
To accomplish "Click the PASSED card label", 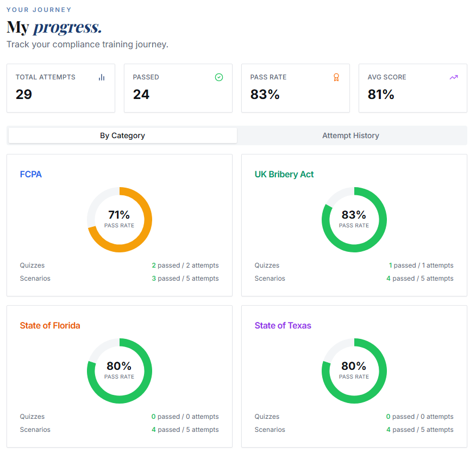I will click(x=146, y=77).
